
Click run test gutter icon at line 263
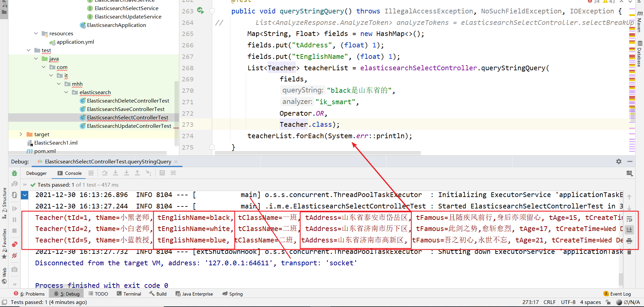(200, 10)
